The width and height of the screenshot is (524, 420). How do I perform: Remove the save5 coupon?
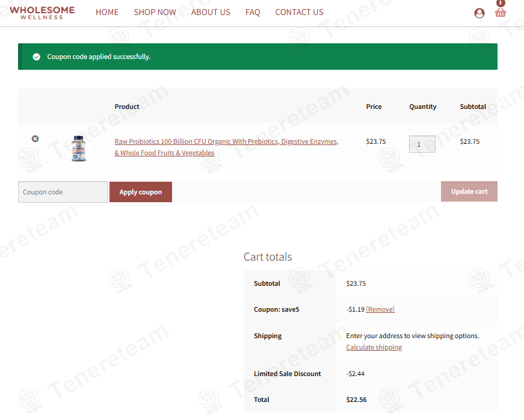click(380, 309)
